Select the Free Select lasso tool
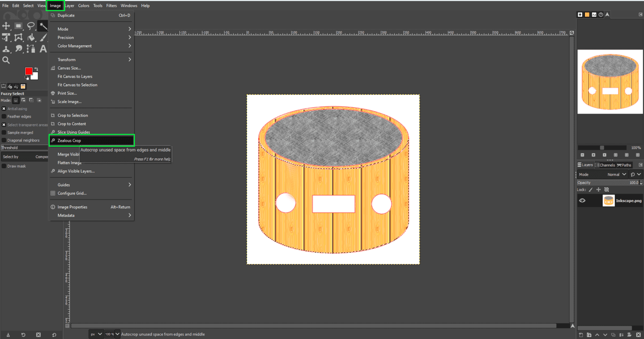The image size is (644, 339). click(x=31, y=26)
